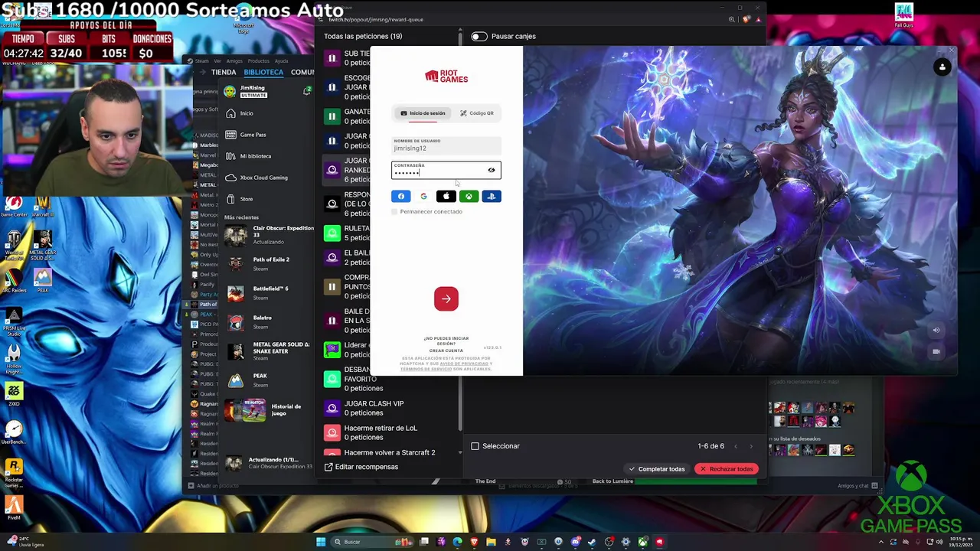Open the TIENDA tab in Steam
The height and width of the screenshot is (551, 980).
(x=224, y=72)
